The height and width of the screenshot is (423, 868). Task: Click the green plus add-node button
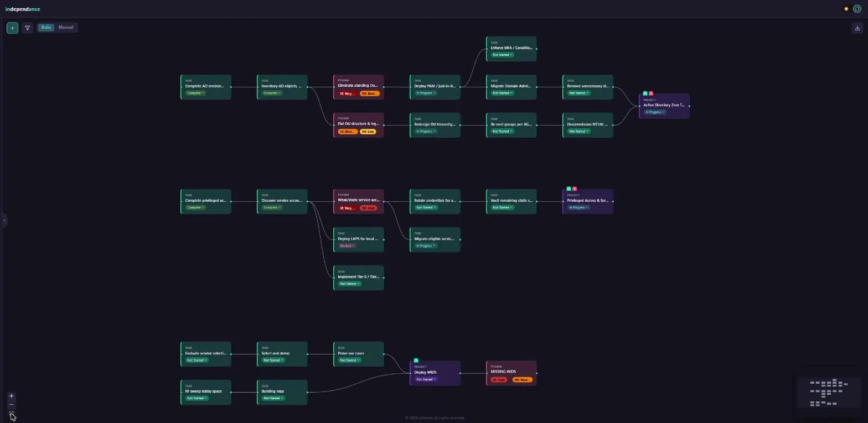(12, 28)
